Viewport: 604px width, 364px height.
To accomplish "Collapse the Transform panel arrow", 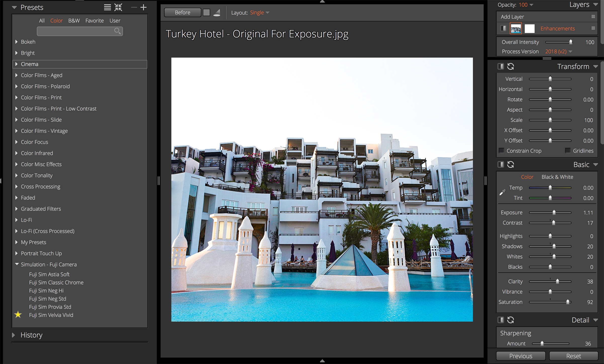I will (595, 67).
